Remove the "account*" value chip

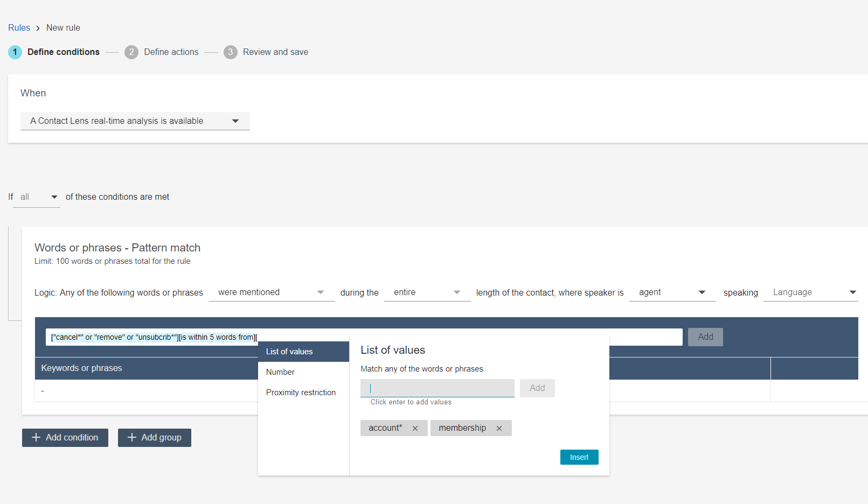415,428
